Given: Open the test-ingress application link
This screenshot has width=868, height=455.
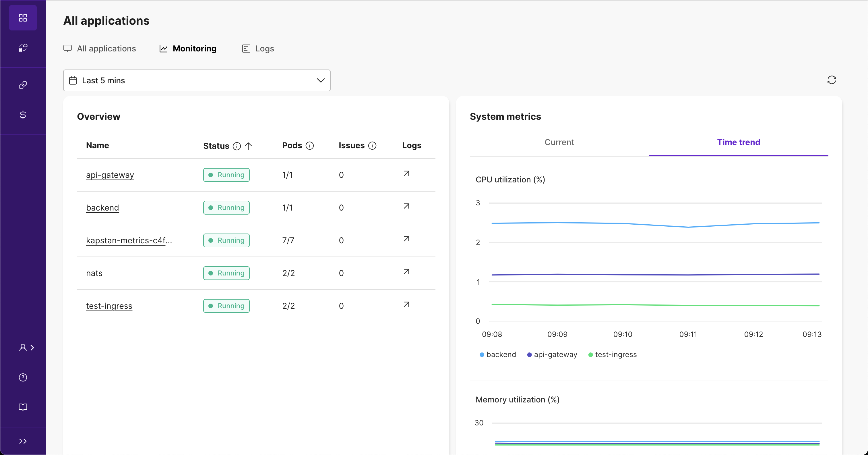Looking at the screenshot, I should (x=109, y=306).
